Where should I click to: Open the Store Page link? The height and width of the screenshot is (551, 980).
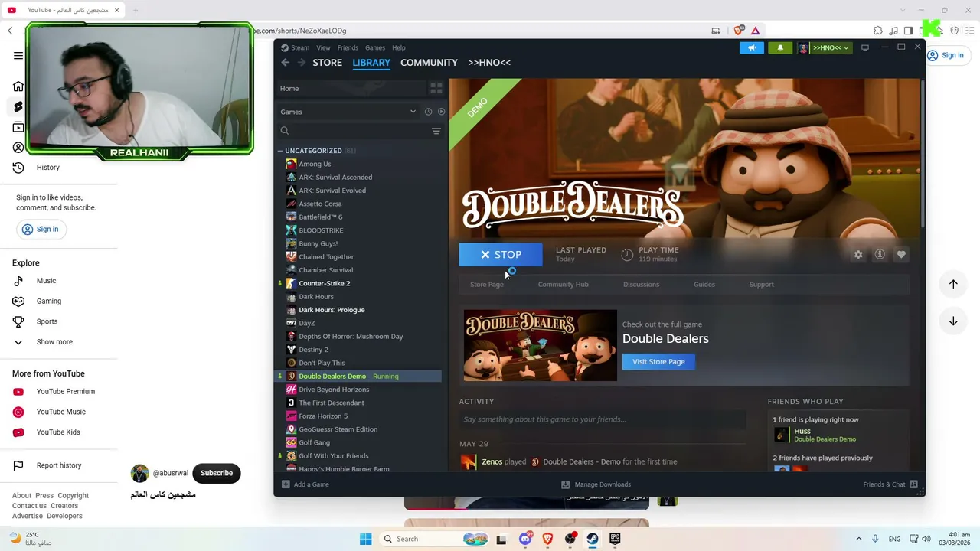tap(487, 285)
